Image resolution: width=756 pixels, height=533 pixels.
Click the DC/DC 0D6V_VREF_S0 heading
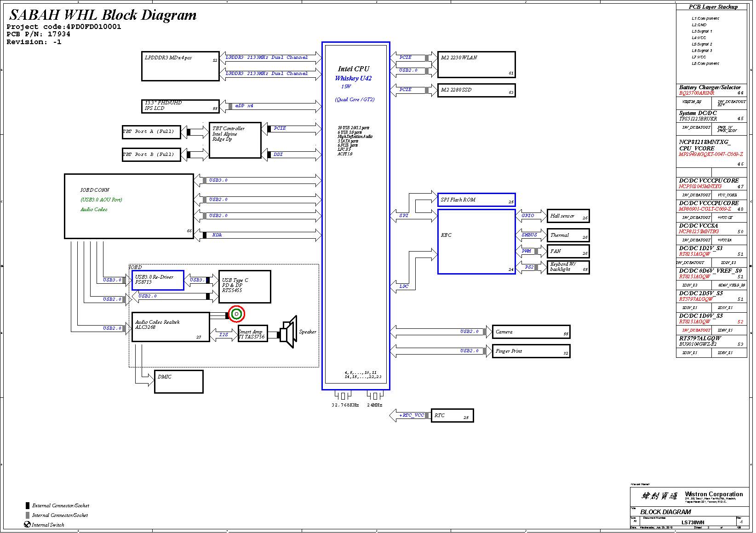tap(710, 271)
